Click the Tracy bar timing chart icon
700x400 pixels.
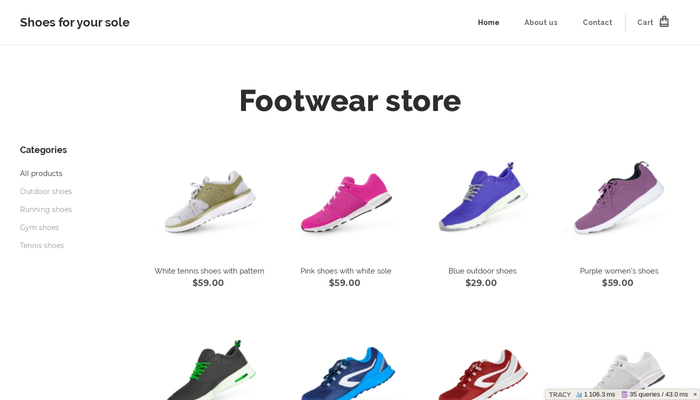click(579, 395)
